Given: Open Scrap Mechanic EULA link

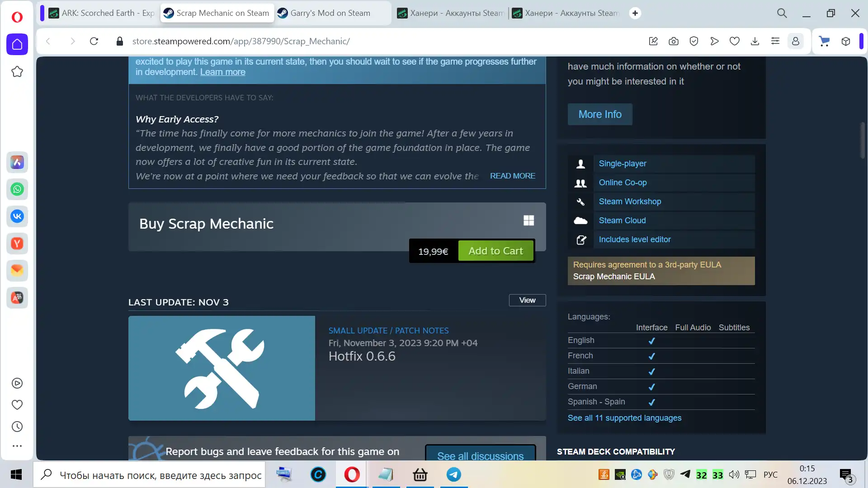Looking at the screenshot, I should pyautogui.click(x=614, y=277).
